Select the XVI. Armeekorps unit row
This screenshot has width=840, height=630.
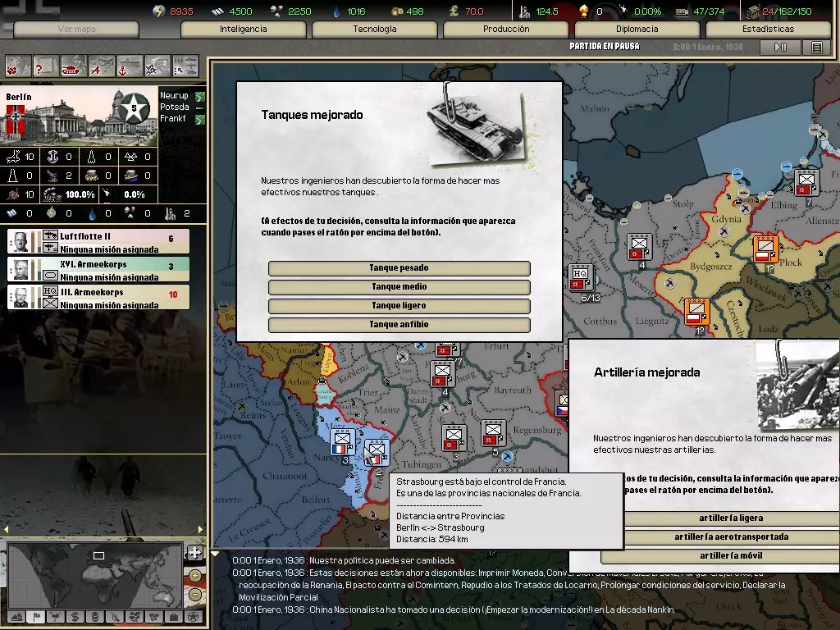pyautogui.click(x=98, y=269)
